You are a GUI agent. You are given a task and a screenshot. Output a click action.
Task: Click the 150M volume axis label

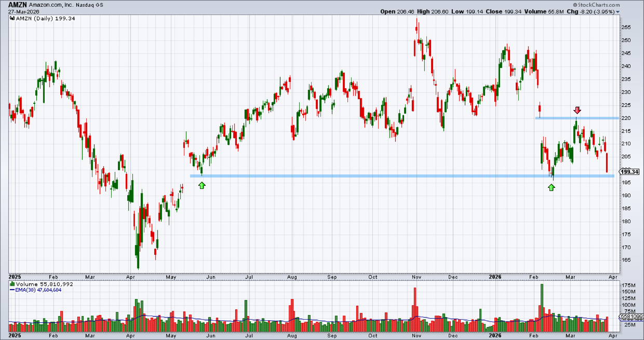(627, 292)
